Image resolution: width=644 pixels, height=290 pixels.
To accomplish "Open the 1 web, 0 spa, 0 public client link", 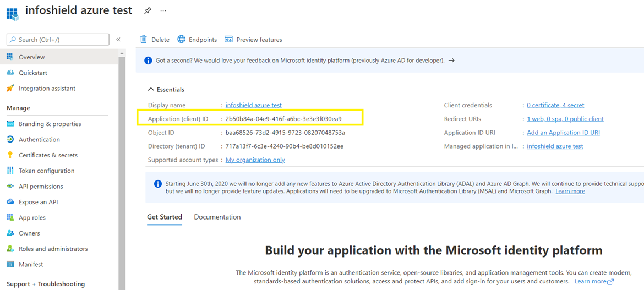I will pos(565,119).
